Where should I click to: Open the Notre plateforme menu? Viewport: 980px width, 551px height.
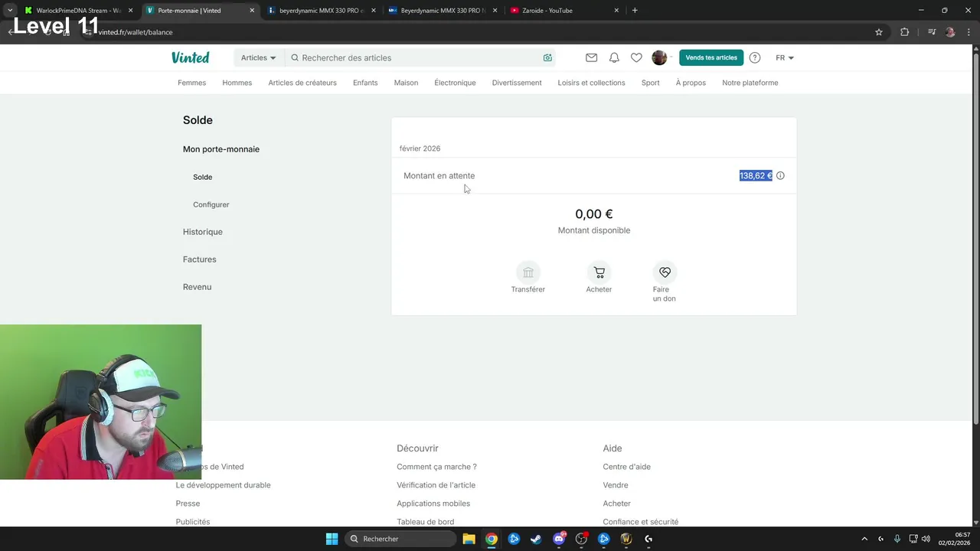coord(750,83)
